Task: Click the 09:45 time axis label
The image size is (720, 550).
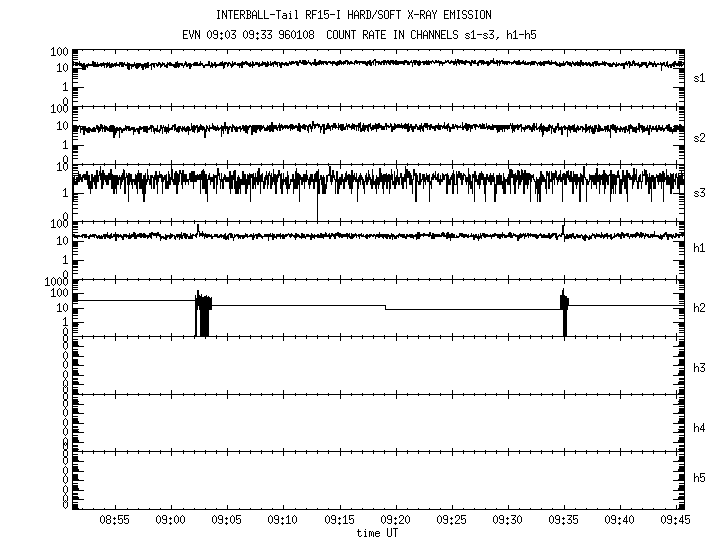Action: click(x=676, y=521)
